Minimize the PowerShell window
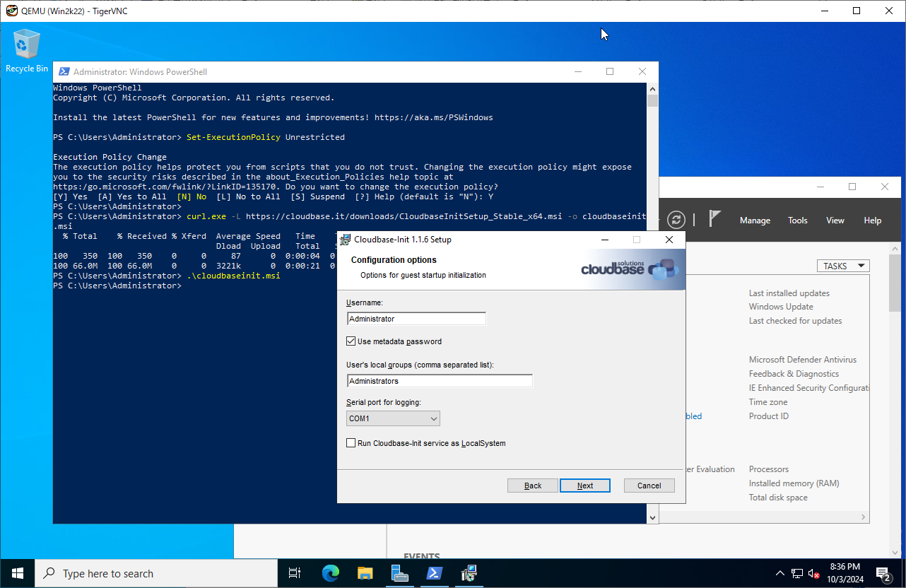 click(x=577, y=71)
